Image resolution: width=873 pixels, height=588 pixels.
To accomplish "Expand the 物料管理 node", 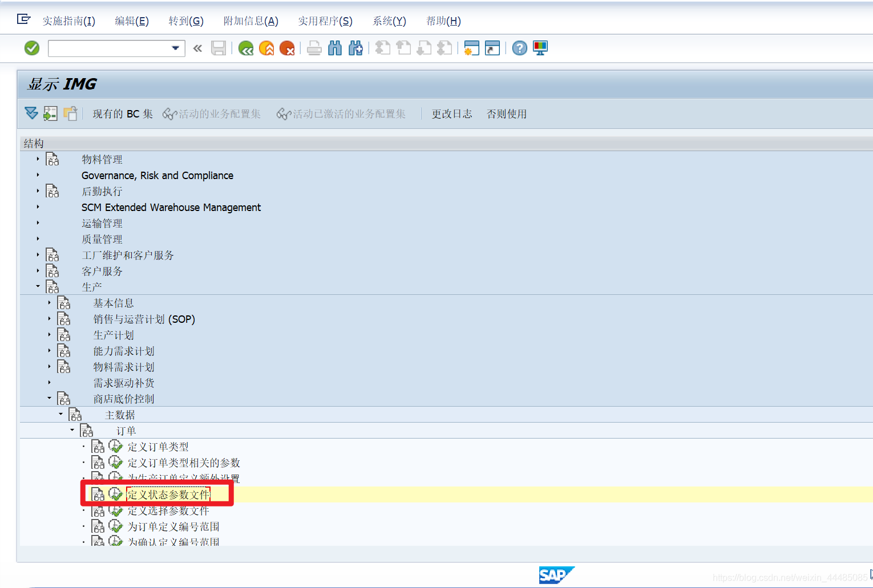I will pyautogui.click(x=38, y=159).
